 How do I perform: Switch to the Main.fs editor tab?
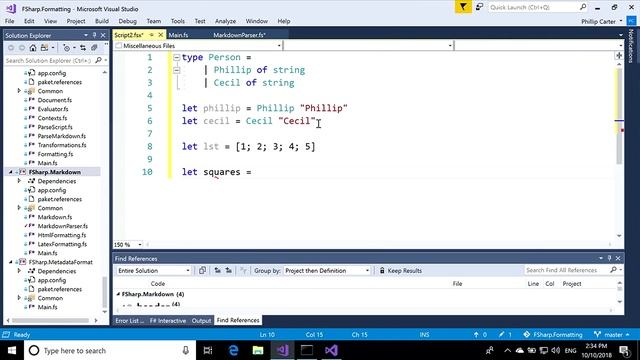tap(178, 35)
